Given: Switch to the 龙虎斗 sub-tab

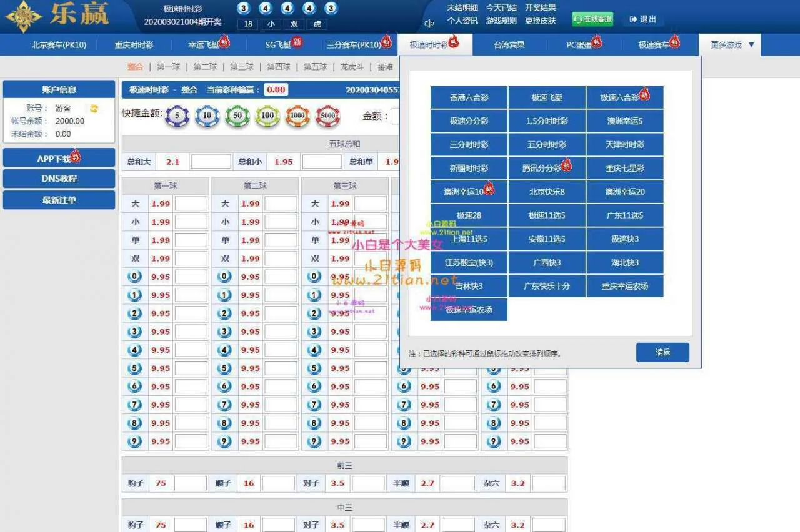Looking at the screenshot, I should pyautogui.click(x=352, y=67).
